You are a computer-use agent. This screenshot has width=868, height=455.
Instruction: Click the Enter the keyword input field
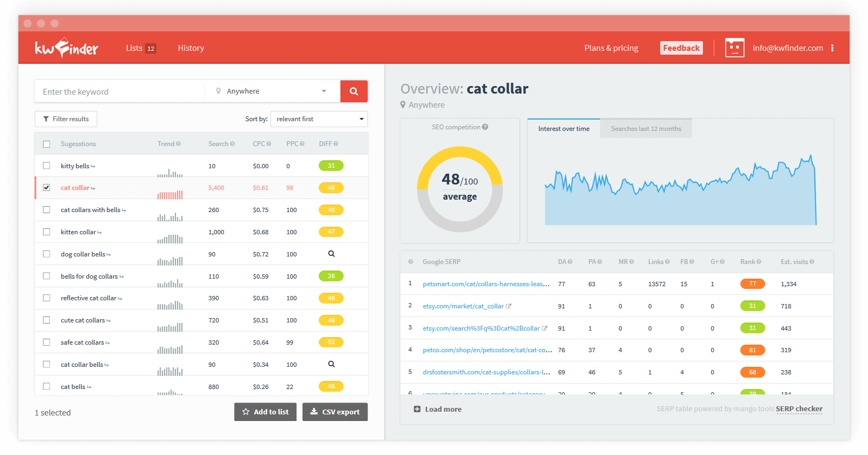coord(120,91)
